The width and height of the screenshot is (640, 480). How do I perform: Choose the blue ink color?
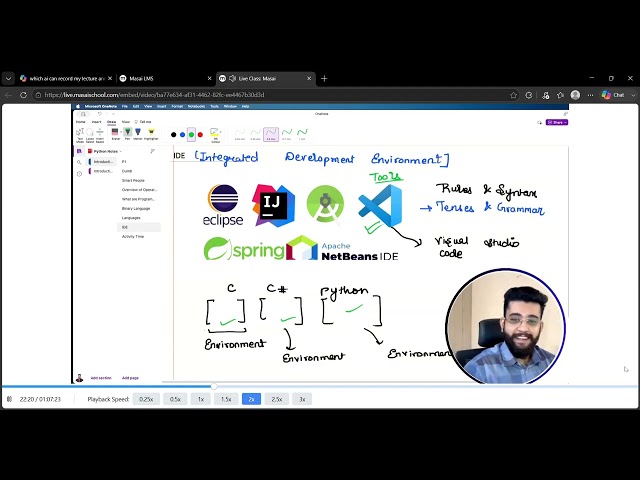coord(182,135)
